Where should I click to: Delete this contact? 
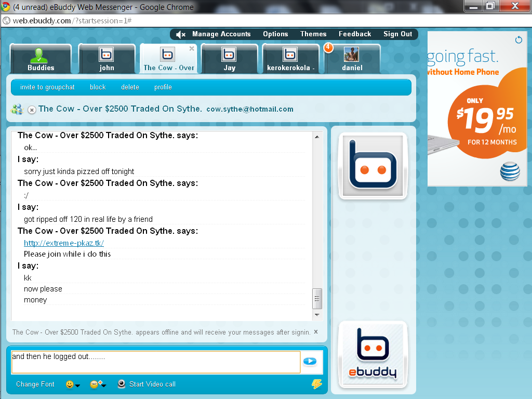click(130, 87)
